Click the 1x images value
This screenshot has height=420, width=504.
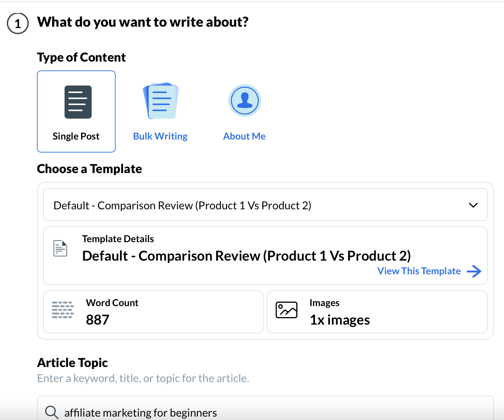point(340,320)
